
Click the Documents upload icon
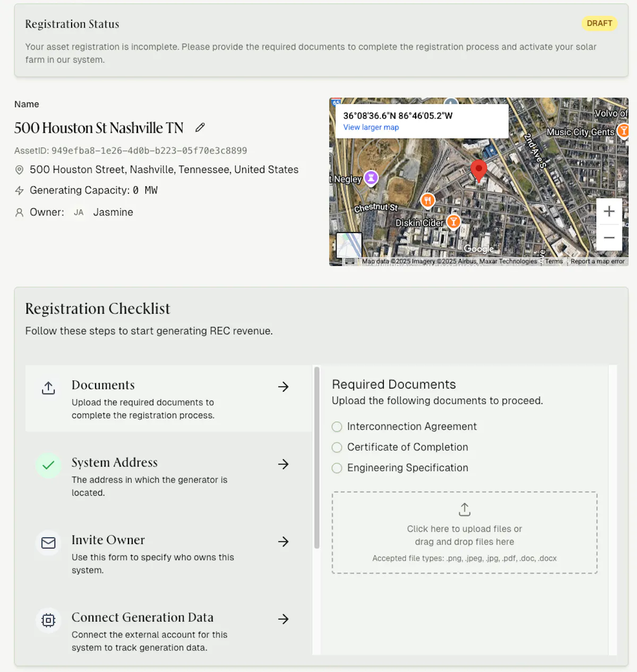48,388
